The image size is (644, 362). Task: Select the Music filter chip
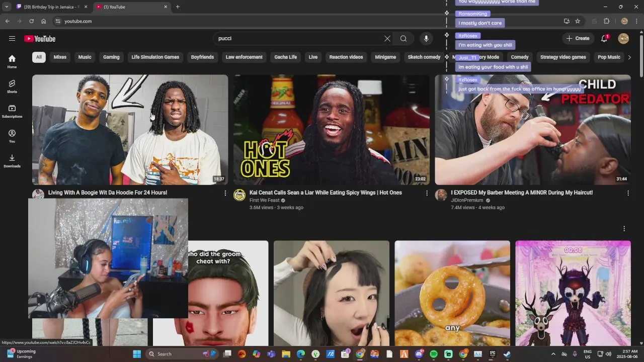pos(85,57)
